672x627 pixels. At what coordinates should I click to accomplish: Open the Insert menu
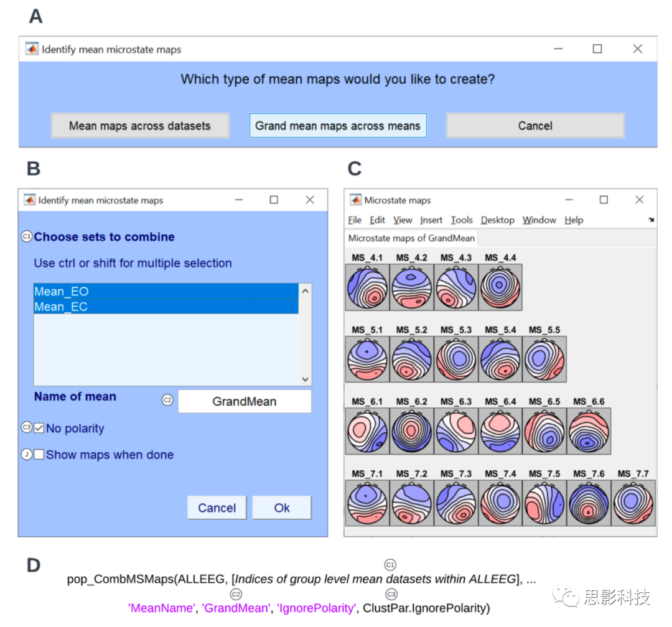431,220
